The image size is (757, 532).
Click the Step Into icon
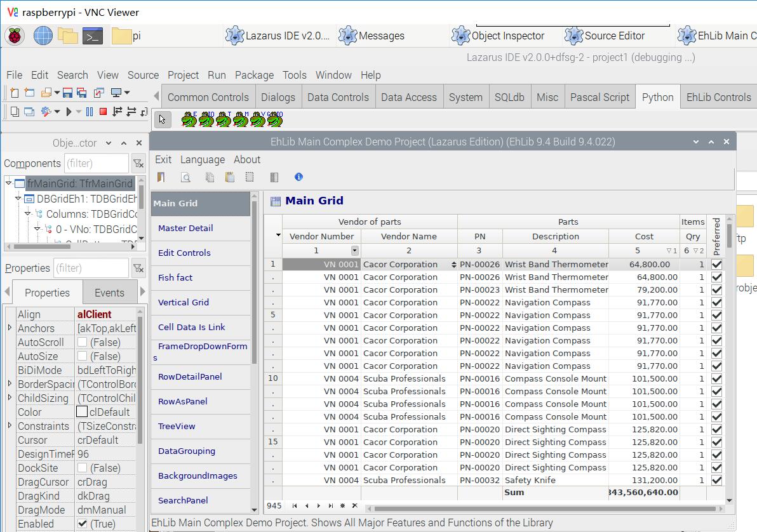pyautogui.click(x=117, y=112)
